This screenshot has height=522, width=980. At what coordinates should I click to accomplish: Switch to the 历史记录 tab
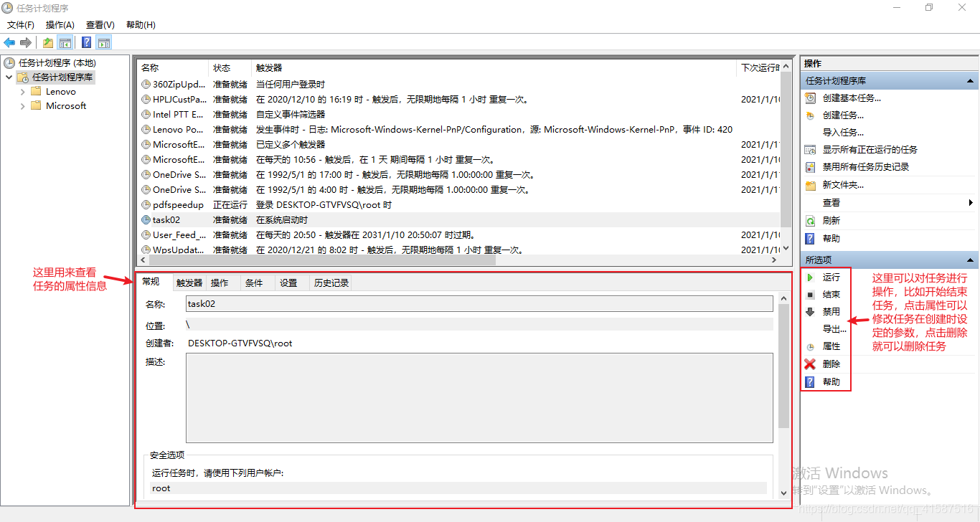click(331, 283)
